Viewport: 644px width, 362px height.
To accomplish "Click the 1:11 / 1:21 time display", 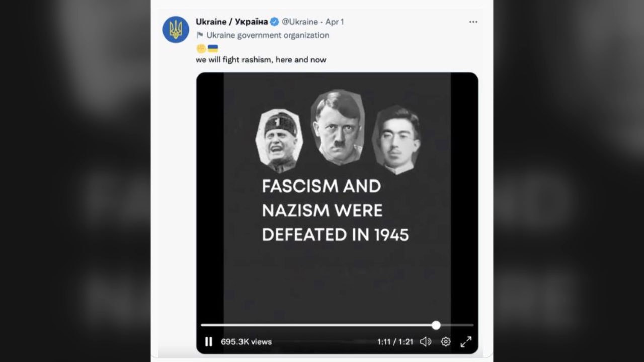I will (395, 342).
